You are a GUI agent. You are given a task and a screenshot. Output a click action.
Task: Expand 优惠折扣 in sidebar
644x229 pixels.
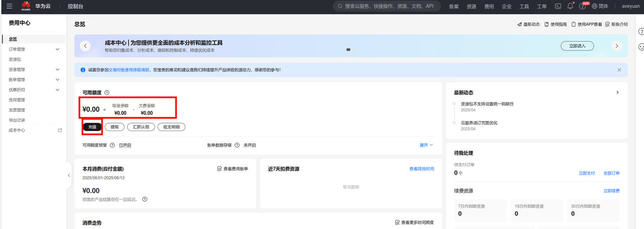(x=57, y=90)
